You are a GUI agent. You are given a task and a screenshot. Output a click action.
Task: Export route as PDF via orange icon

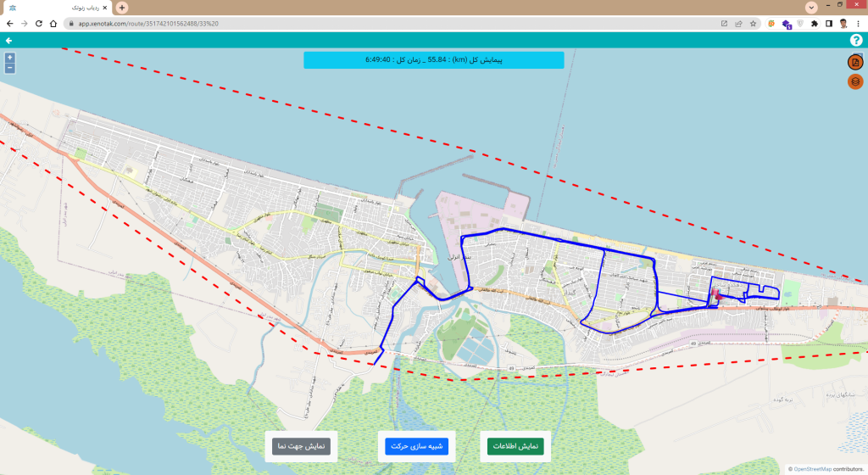coord(855,63)
